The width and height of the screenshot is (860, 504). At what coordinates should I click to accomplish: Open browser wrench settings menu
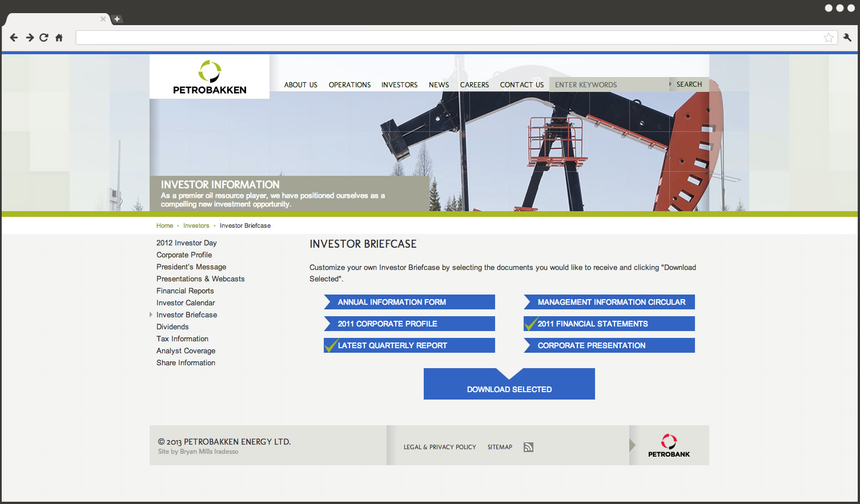click(x=847, y=38)
